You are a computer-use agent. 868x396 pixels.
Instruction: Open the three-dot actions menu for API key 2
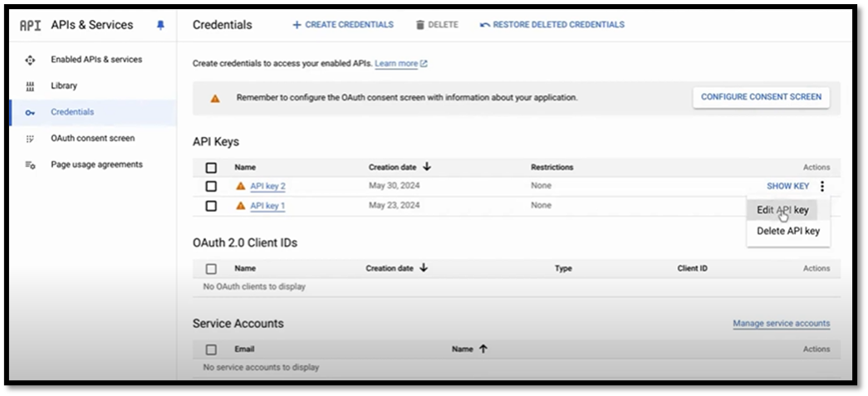click(x=822, y=187)
